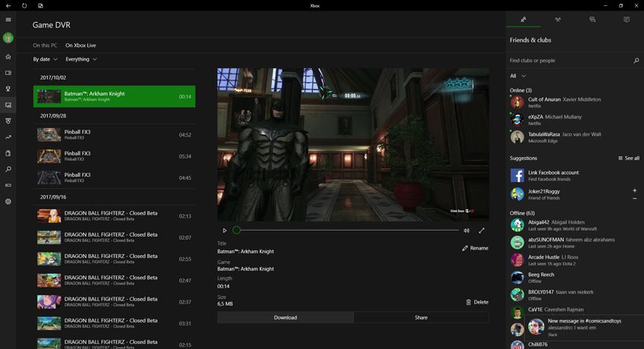
Task: Open abzSUNOFMAN in offline friends
Action: tap(574, 243)
